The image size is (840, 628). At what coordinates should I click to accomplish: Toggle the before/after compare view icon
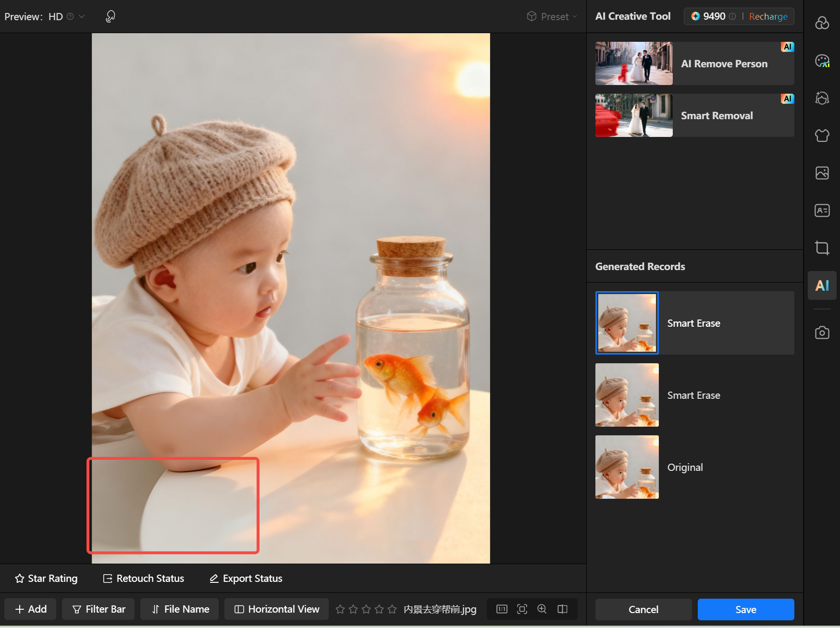point(562,609)
